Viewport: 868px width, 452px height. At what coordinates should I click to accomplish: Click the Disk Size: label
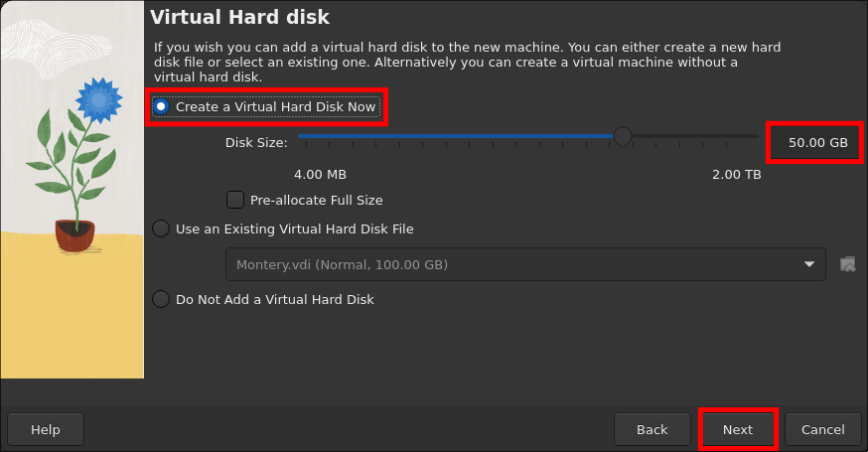tap(256, 143)
